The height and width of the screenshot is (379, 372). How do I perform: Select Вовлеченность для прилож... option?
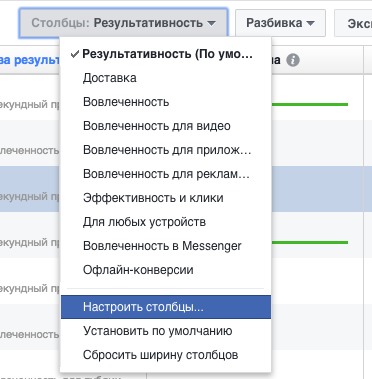point(166,150)
